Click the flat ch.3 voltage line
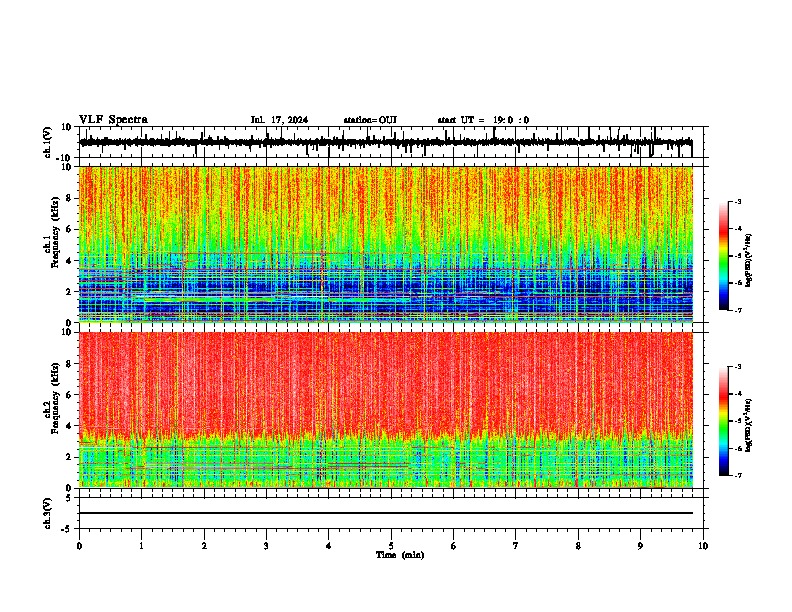The width and height of the screenshot is (792, 612). (x=386, y=513)
